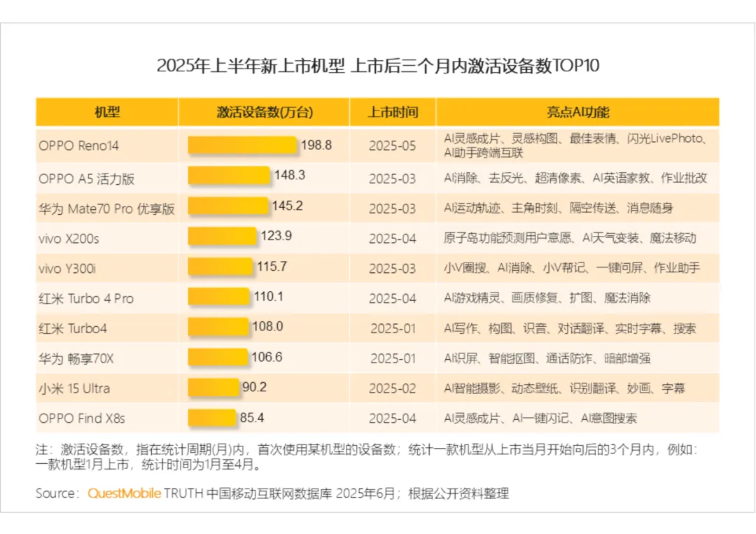
Task: Click the OPPO A5 活力版 model name
Action: coord(87,178)
